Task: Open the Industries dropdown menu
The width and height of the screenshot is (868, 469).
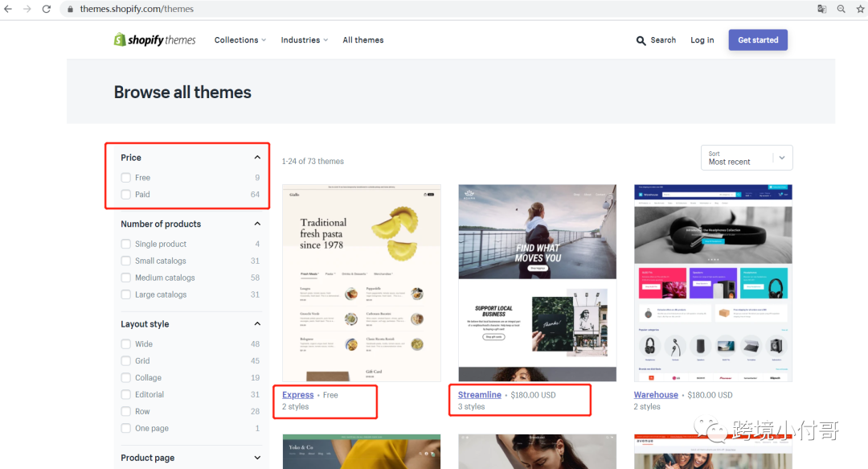Action: 305,40
